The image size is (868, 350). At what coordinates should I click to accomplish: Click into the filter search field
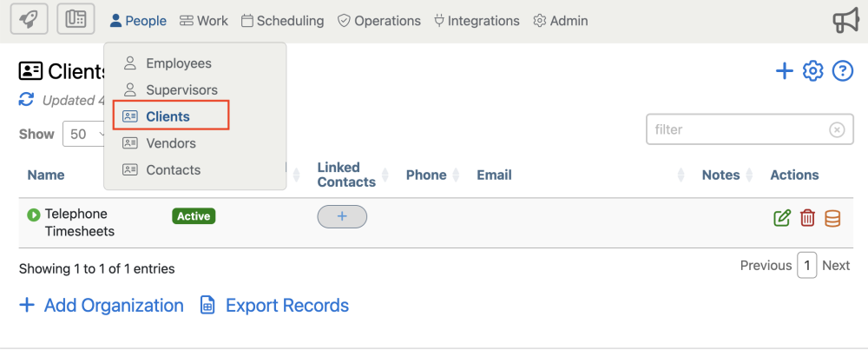click(738, 129)
